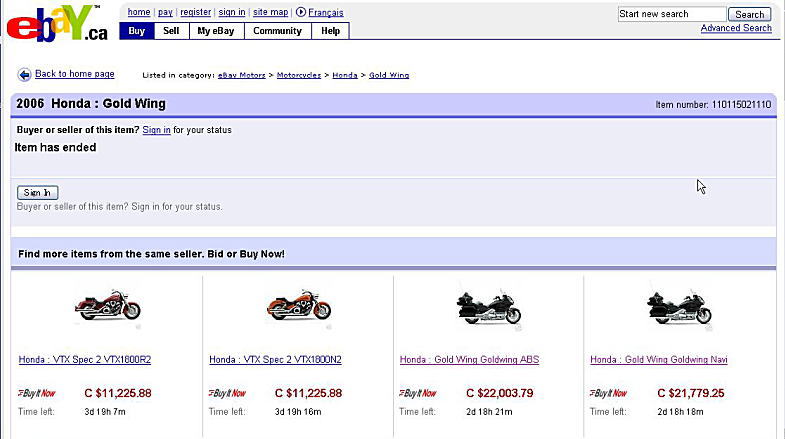
Task: Click the back arrow icon beside home page link
Action: 24,75
